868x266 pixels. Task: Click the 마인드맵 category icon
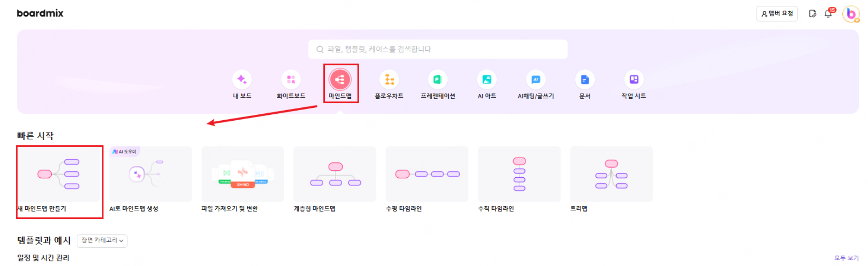coord(340,80)
